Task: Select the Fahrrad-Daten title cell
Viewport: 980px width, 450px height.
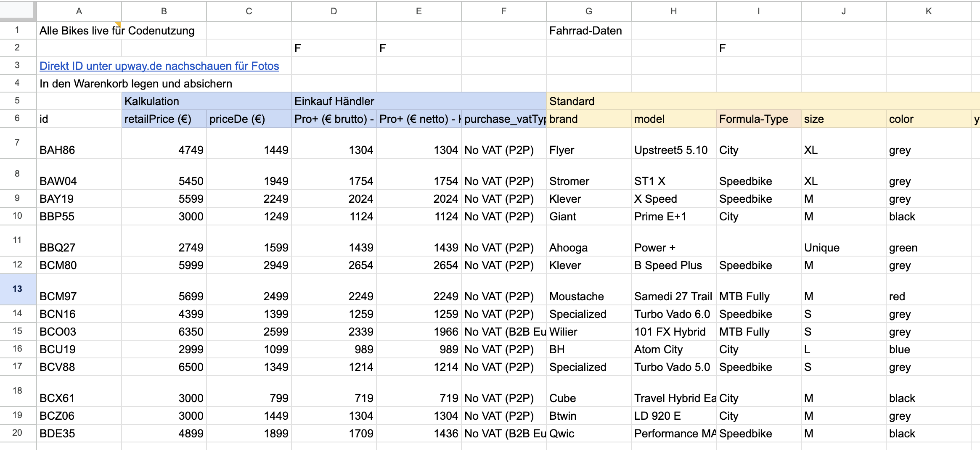Action: [x=588, y=31]
